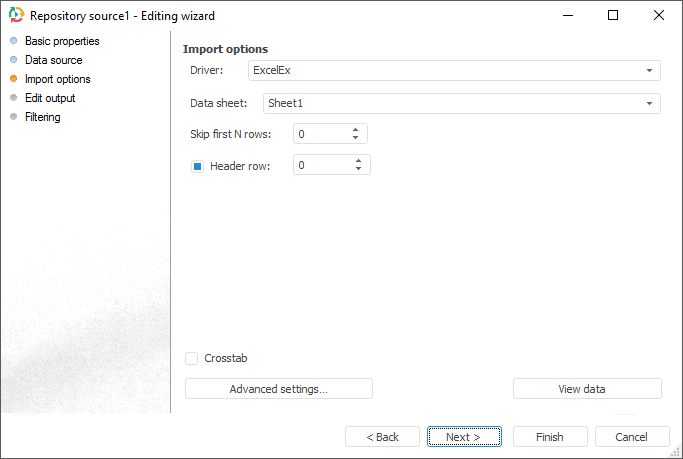Image resolution: width=683 pixels, height=459 pixels.
Task: Decrement the Header row number
Action: 358,169
